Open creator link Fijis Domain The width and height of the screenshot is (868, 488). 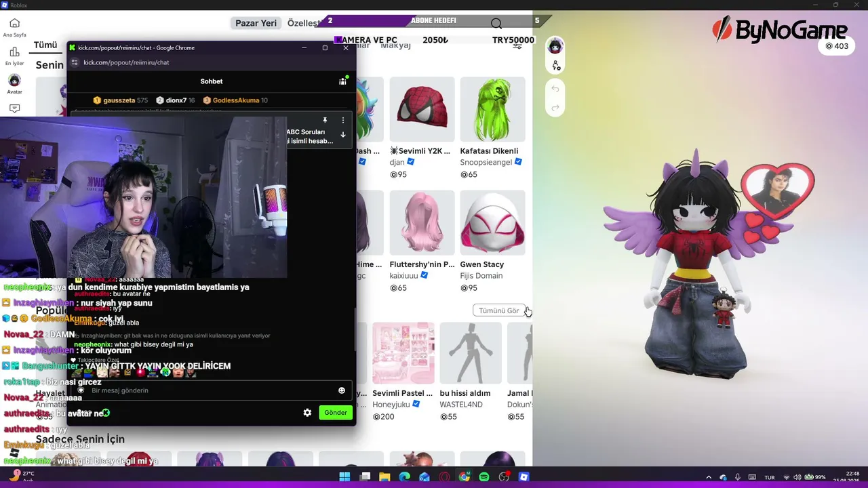481,275
